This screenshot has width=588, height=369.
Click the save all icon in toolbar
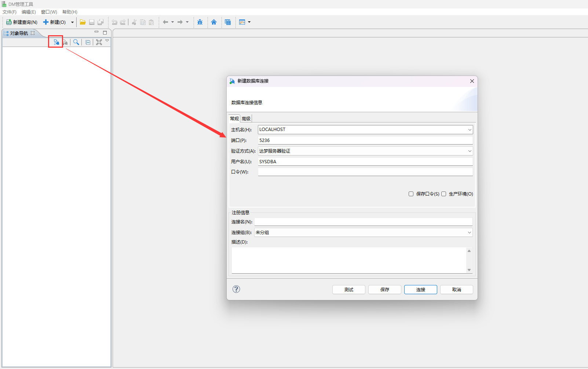tap(101, 22)
